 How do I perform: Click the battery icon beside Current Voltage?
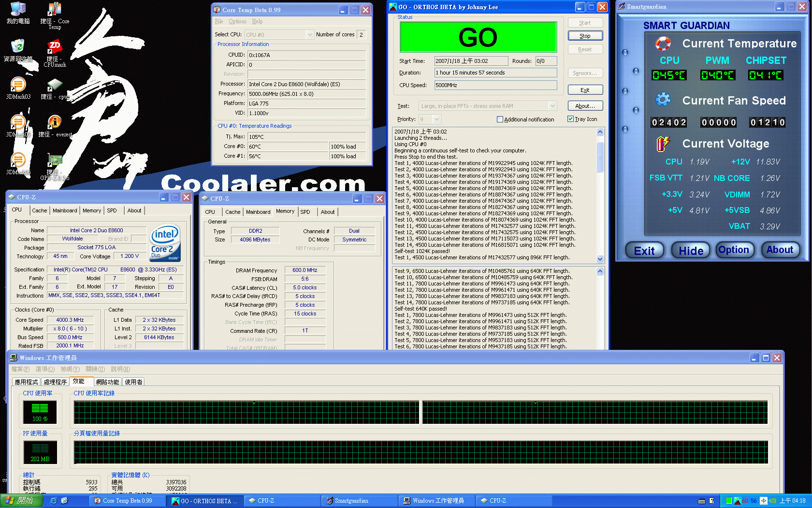[x=663, y=143]
